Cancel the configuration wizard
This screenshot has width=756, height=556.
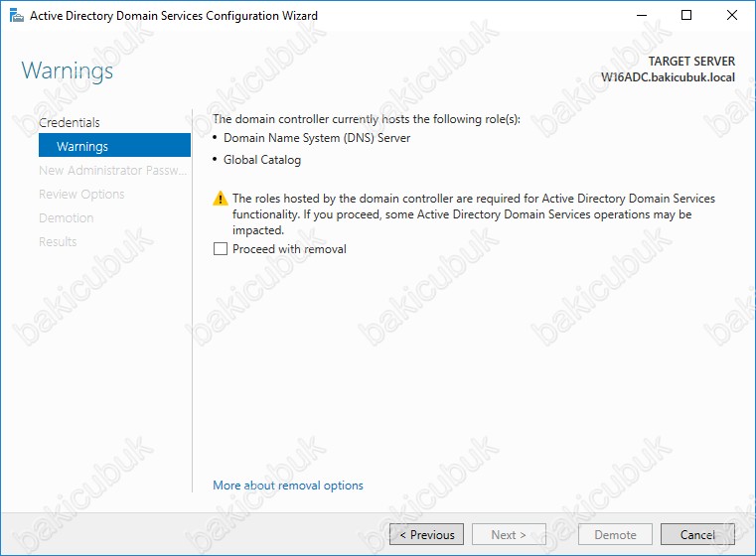pos(697,534)
